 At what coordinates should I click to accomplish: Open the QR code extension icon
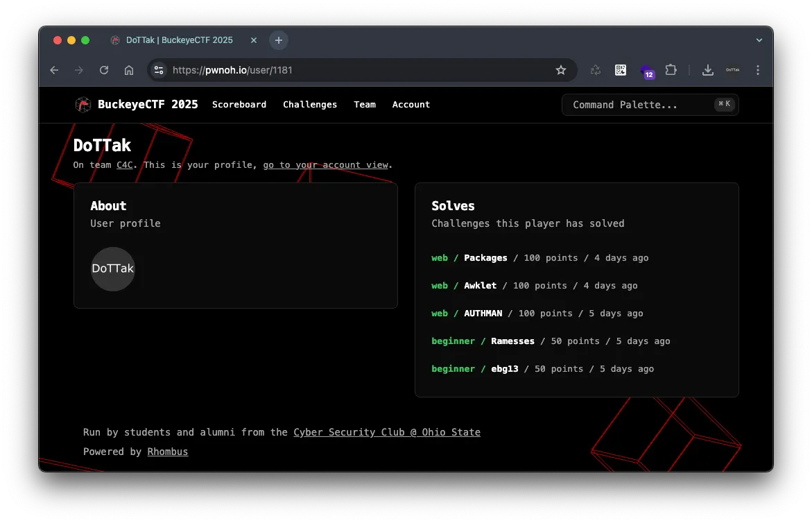tap(621, 70)
